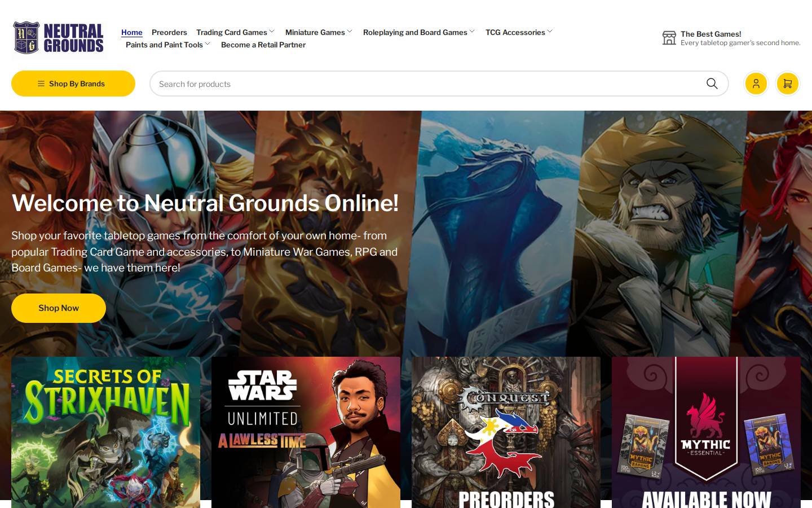Open the shopping cart icon
The height and width of the screenshot is (508, 812).
tap(788, 84)
